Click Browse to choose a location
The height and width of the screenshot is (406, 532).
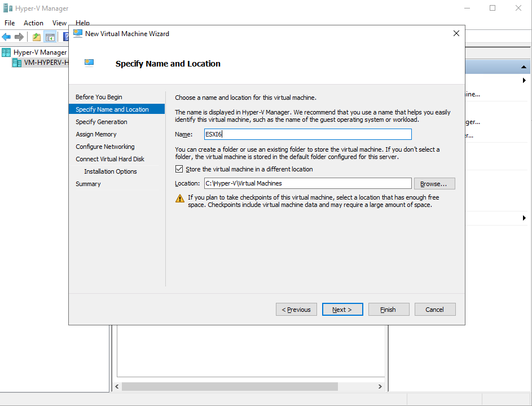click(434, 183)
